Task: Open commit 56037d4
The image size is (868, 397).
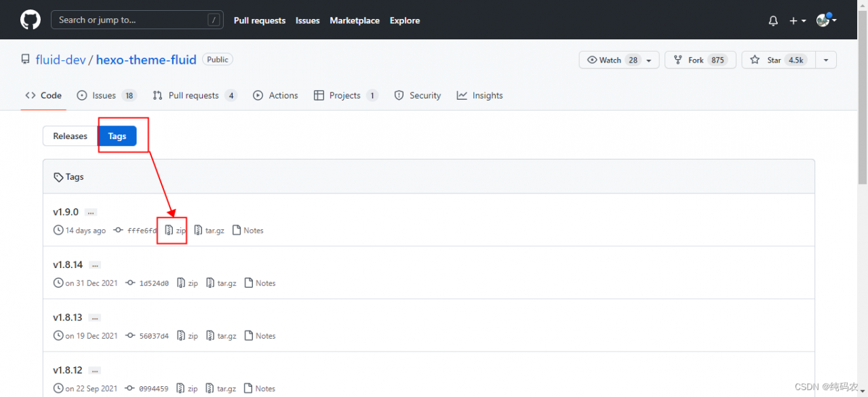Action: [x=148, y=336]
